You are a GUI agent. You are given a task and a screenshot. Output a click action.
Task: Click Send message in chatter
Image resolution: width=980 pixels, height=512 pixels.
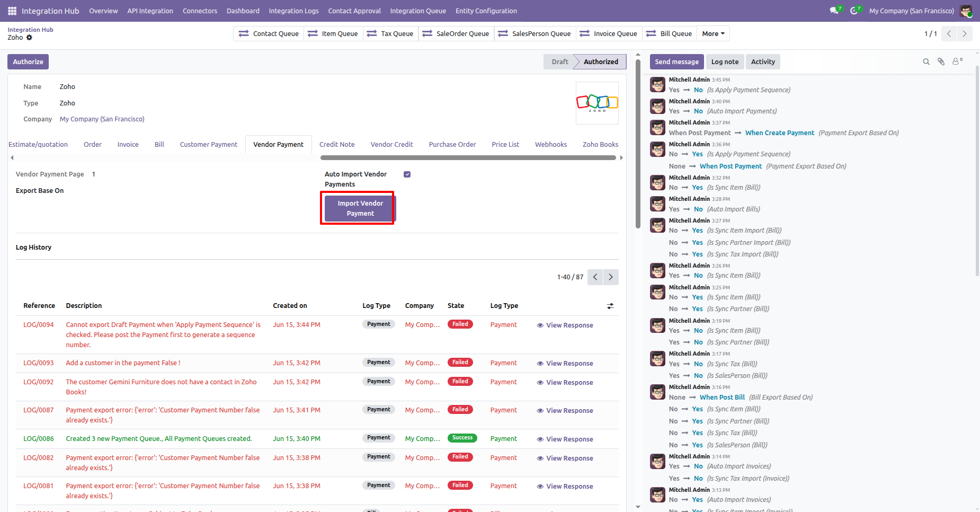click(x=676, y=61)
